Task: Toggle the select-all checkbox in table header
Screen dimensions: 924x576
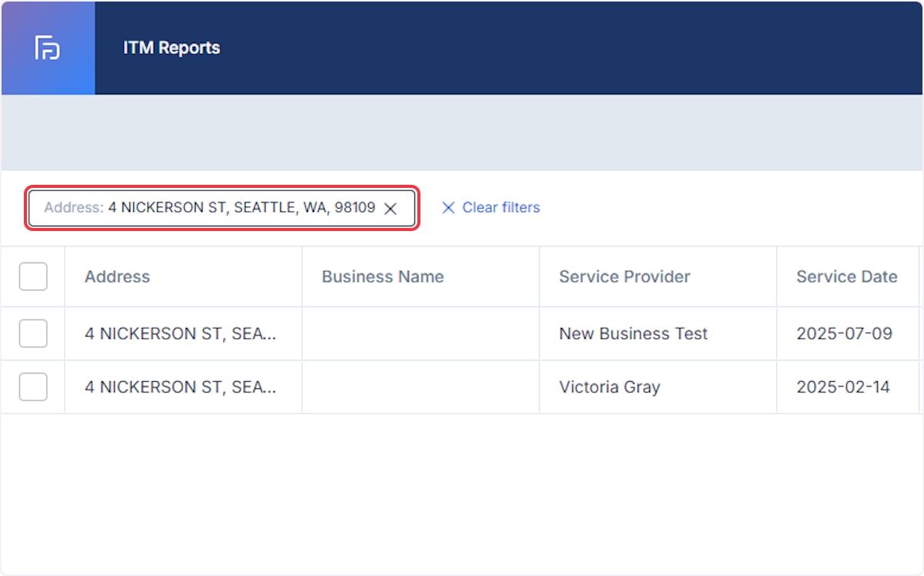Action: (x=33, y=276)
